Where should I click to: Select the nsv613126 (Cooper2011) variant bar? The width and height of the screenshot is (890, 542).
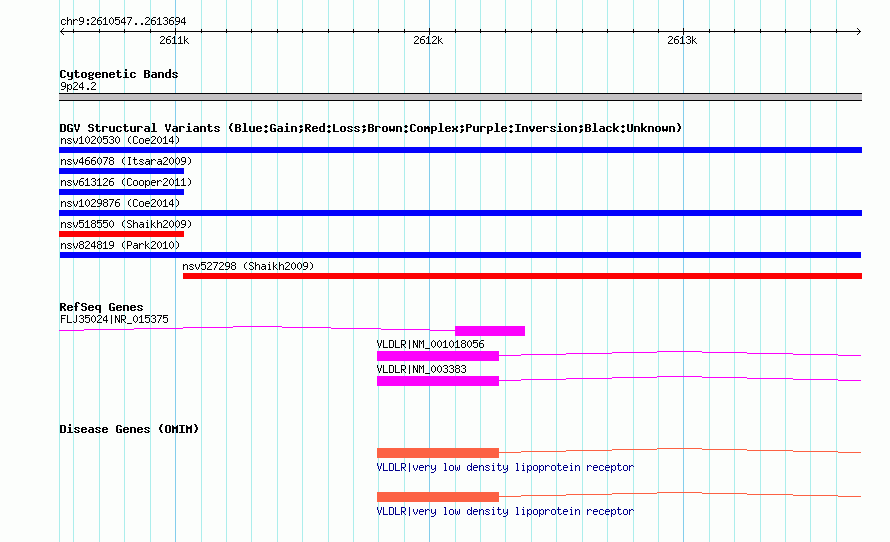click(121, 192)
